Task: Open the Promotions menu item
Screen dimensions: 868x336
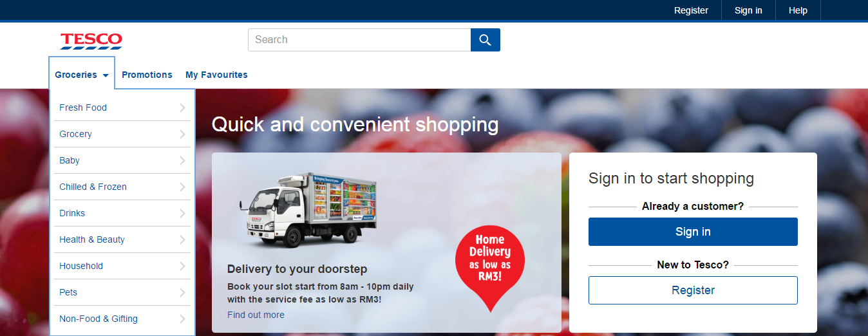Action: coord(147,75)
